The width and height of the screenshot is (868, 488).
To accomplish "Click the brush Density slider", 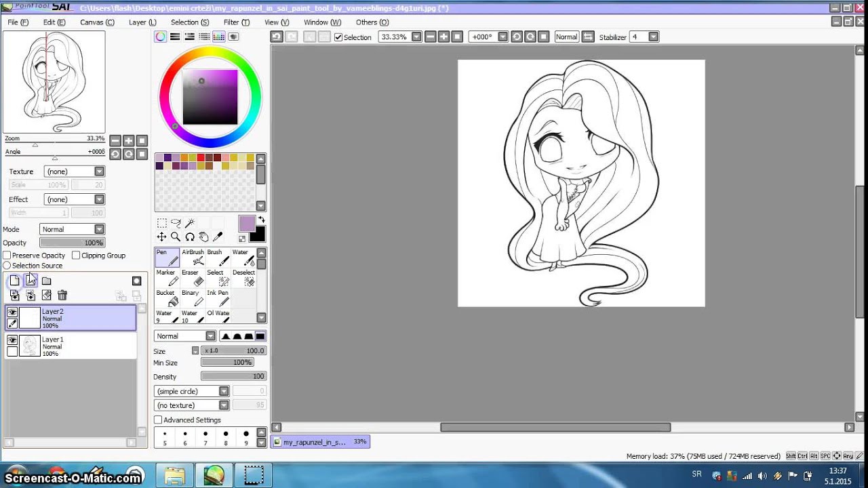I will [233, 376].
